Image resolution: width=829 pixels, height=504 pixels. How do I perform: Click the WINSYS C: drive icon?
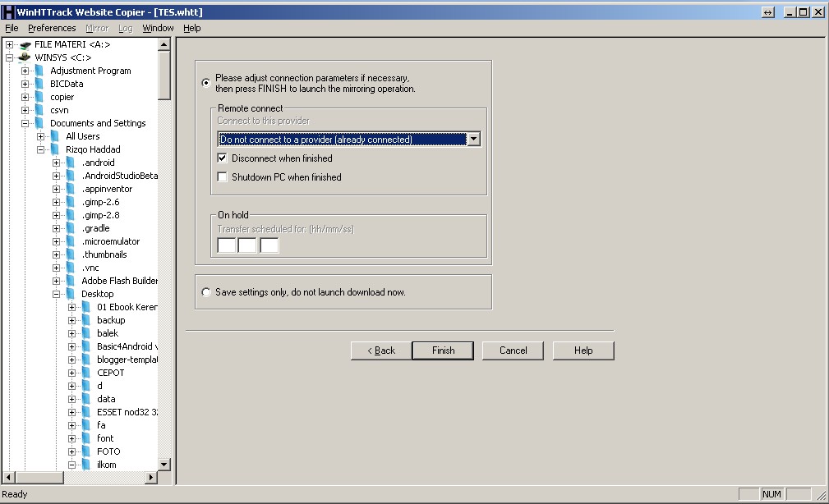click(x=25, y=57)
